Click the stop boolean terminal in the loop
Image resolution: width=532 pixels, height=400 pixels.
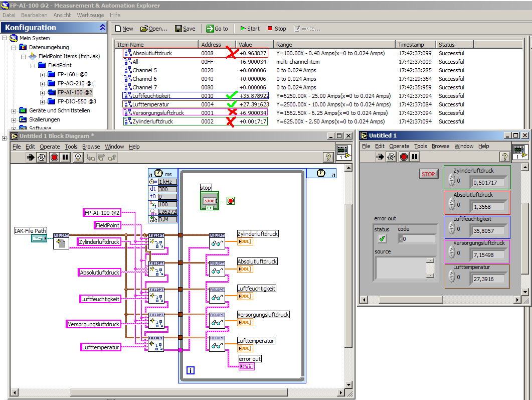pos(209,200)
